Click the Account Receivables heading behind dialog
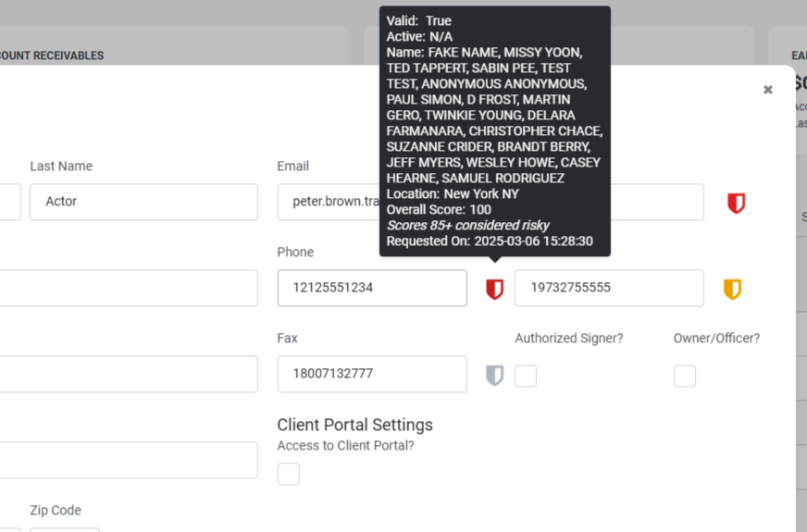 click(52, 56)
